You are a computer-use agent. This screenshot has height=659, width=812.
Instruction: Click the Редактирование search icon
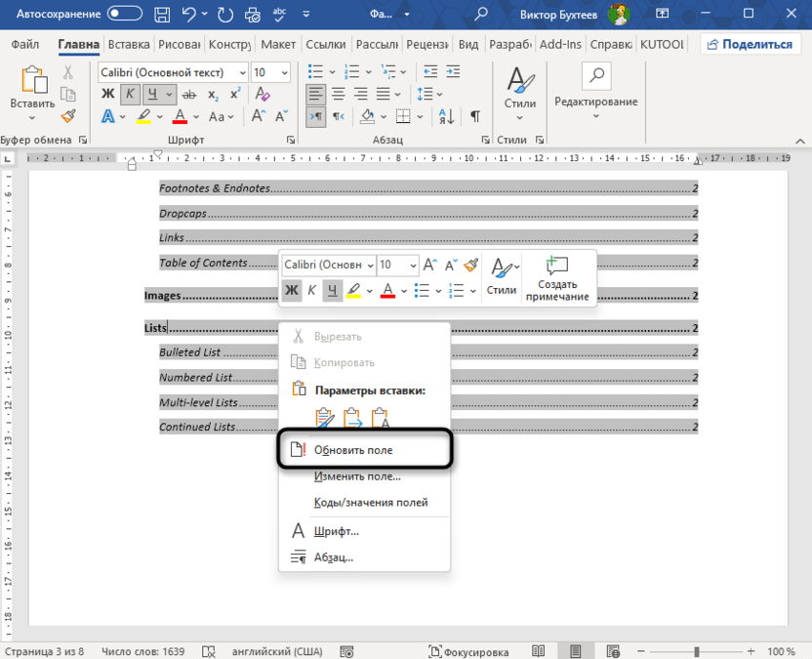pos(595,74)
